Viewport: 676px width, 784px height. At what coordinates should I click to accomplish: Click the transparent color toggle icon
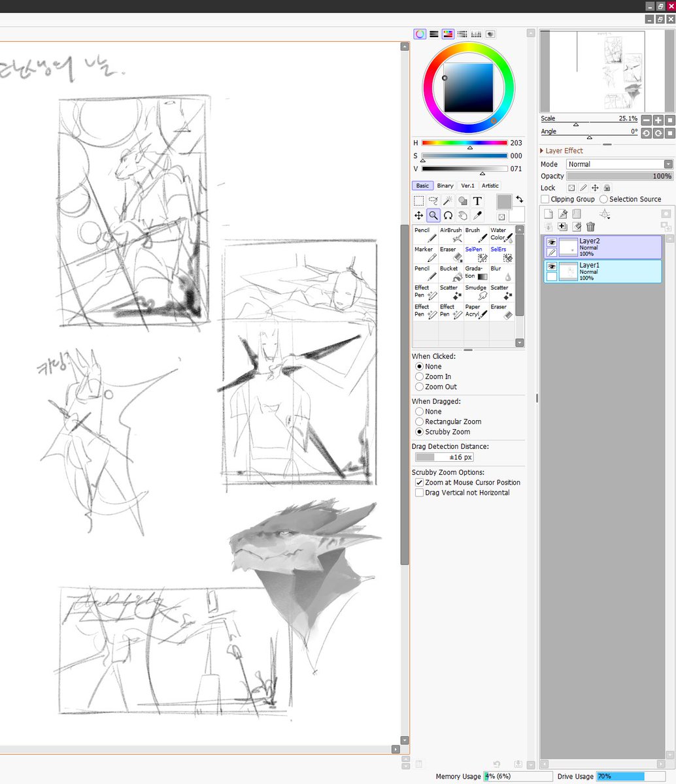pos(501,217)
